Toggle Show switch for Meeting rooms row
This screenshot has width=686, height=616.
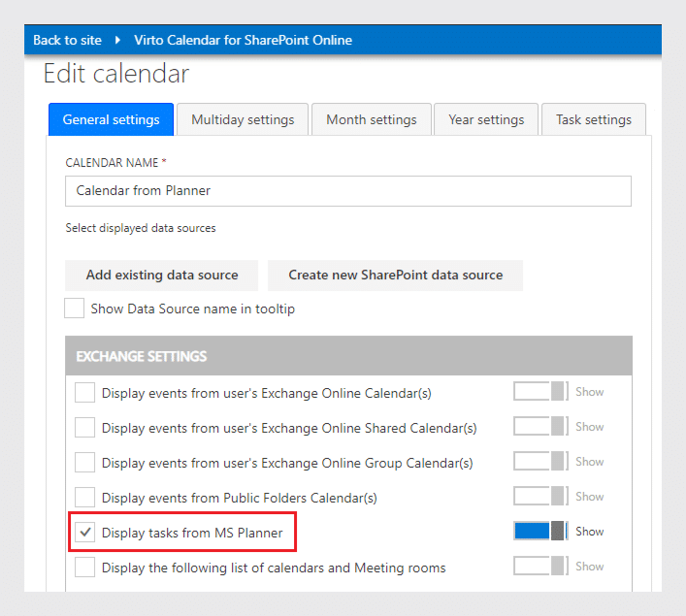coord(540,567)
